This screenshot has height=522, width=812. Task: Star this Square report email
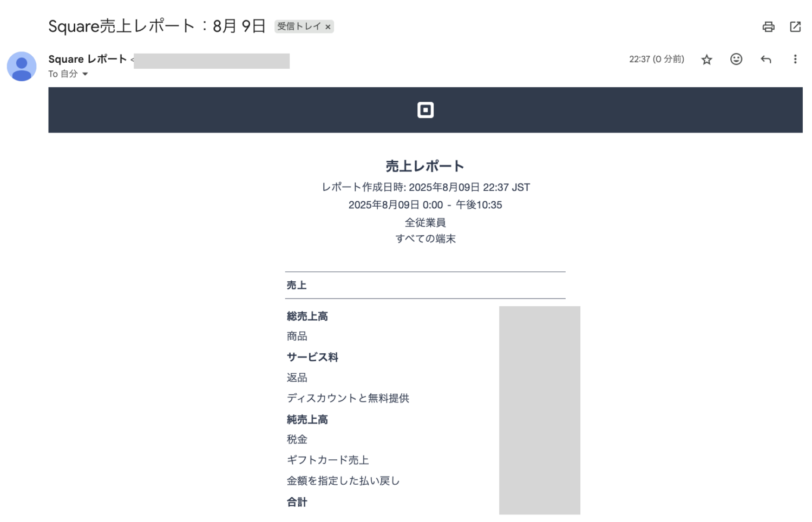pos(706,60)
